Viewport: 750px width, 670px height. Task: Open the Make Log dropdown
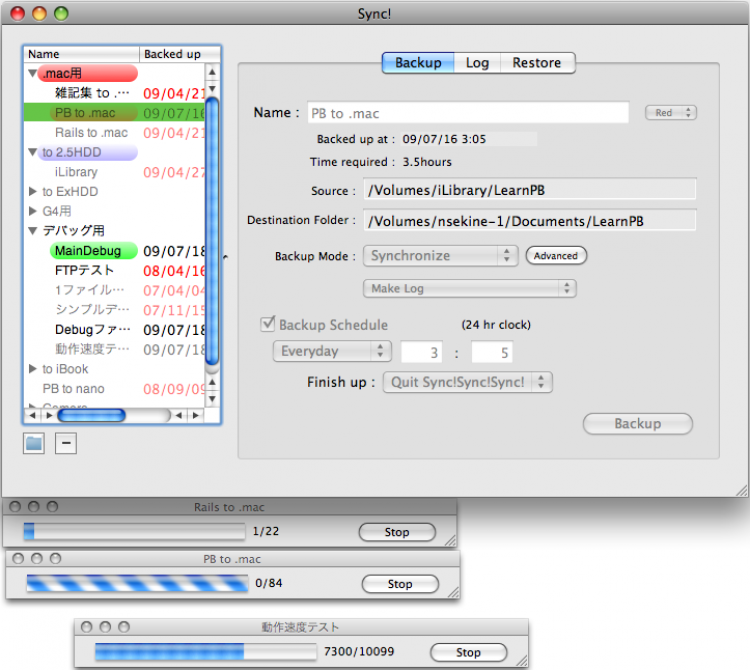(470, 288)
